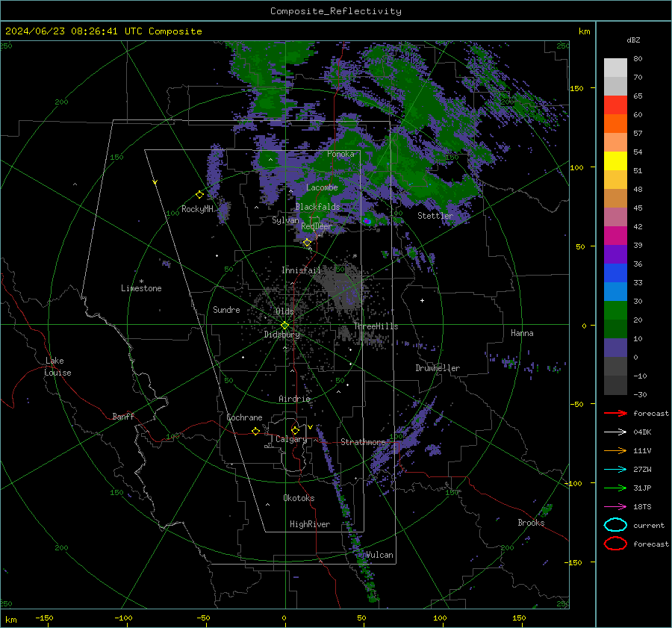Click the 45 dBZ pink color swatch
The width and height of the screenshot is (672, 628).
click(x=615, y=217)
